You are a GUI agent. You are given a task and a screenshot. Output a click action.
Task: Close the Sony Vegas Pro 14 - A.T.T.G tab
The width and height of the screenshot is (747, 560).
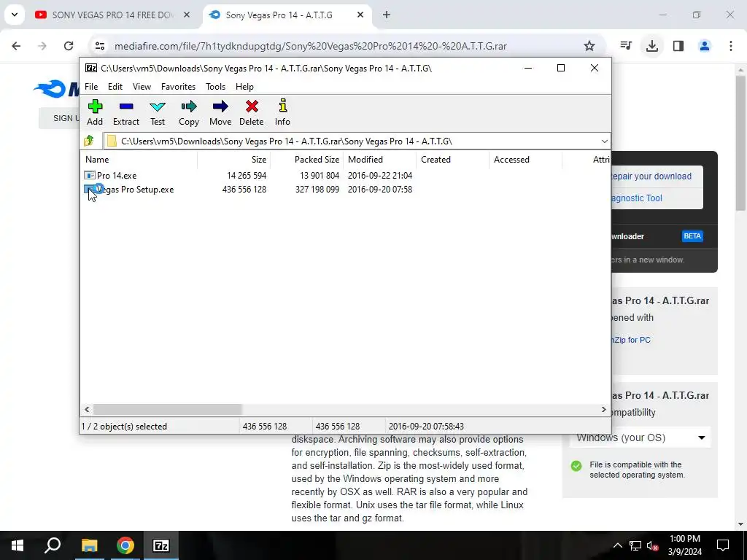coord(360,15)
